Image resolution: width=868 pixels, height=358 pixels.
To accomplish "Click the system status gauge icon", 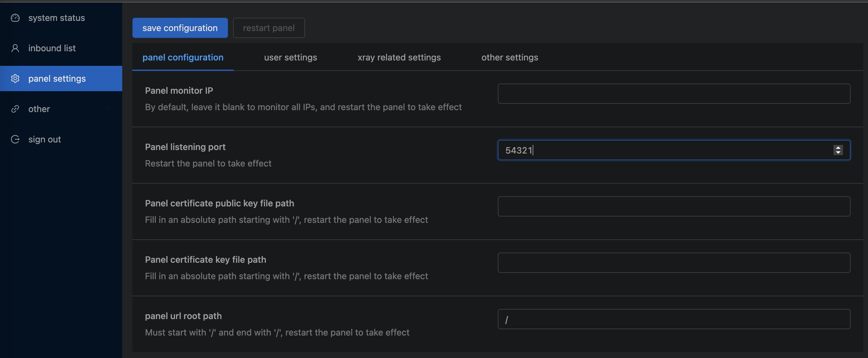I will 16,18.
